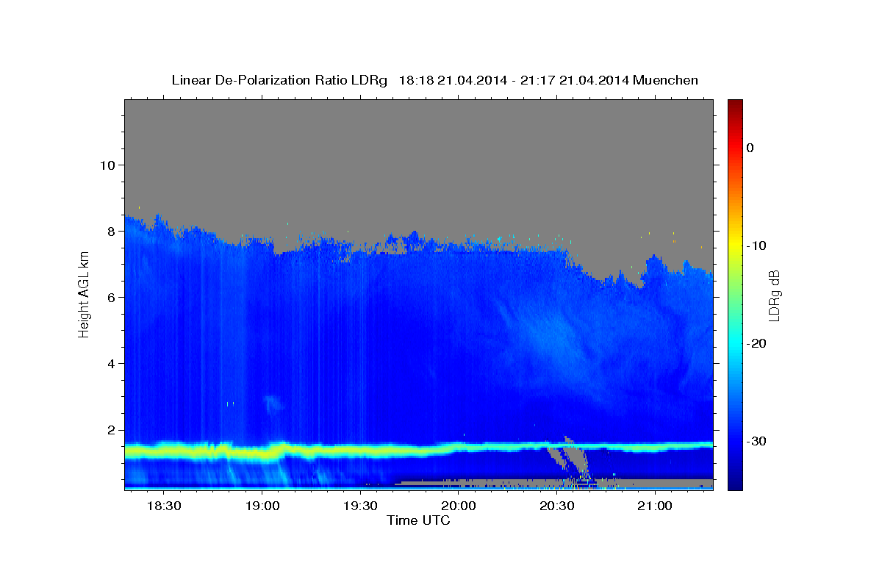Click the 'LDRg dB' colorbar label
The width and height of the screenshot is (882, 588).
click(773, 296)
